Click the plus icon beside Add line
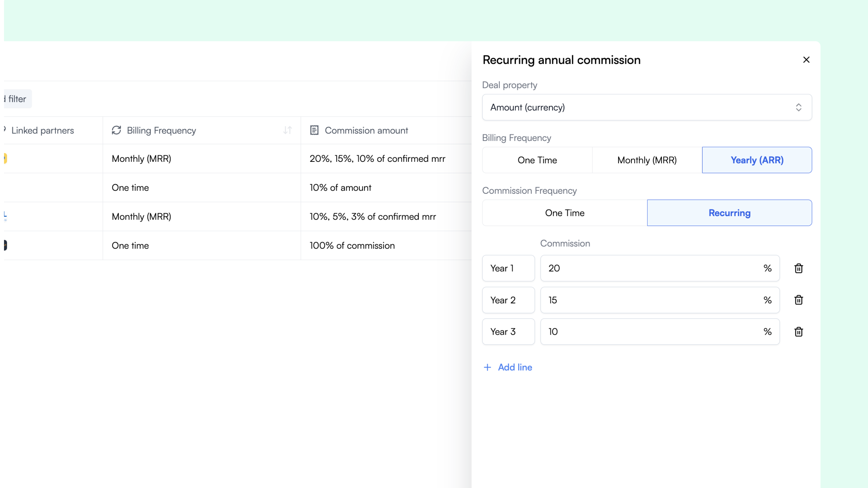The height and width of the screenshot is (488, 868). [x=487, y=367]
